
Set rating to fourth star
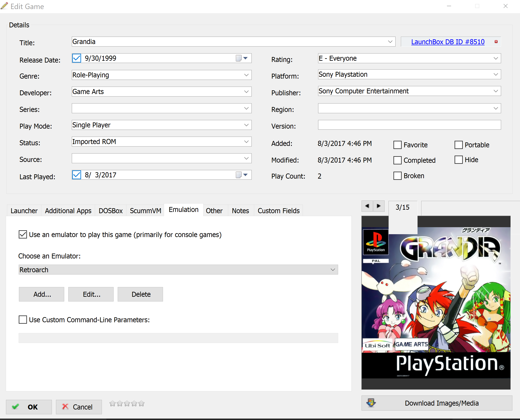point(134,403)
